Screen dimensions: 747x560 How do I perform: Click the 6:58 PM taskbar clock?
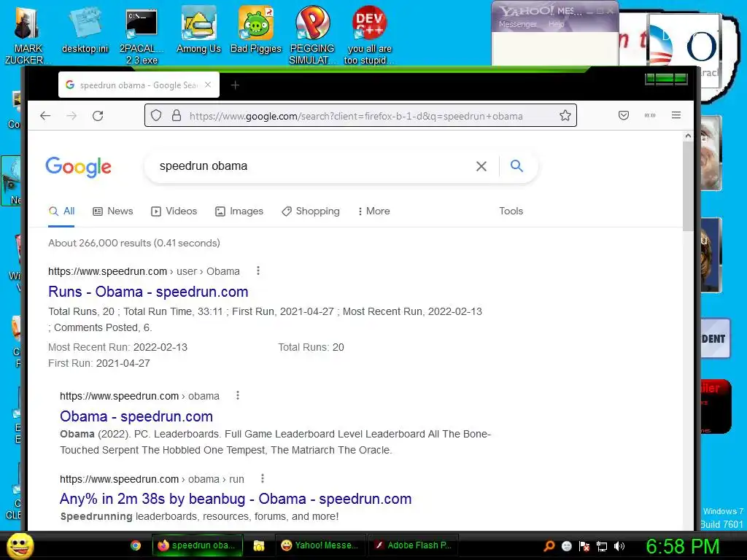(x=682, y=546)
